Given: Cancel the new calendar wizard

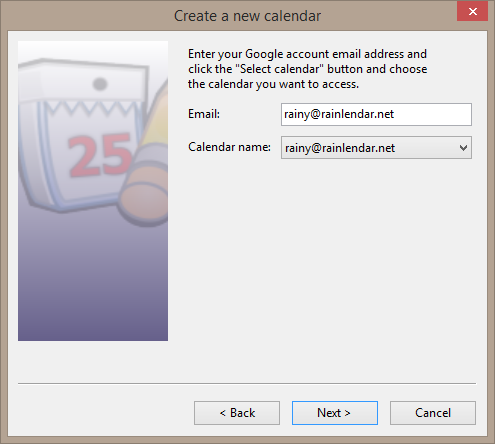Looking at the screenshot, I should (x=433, y=413).
